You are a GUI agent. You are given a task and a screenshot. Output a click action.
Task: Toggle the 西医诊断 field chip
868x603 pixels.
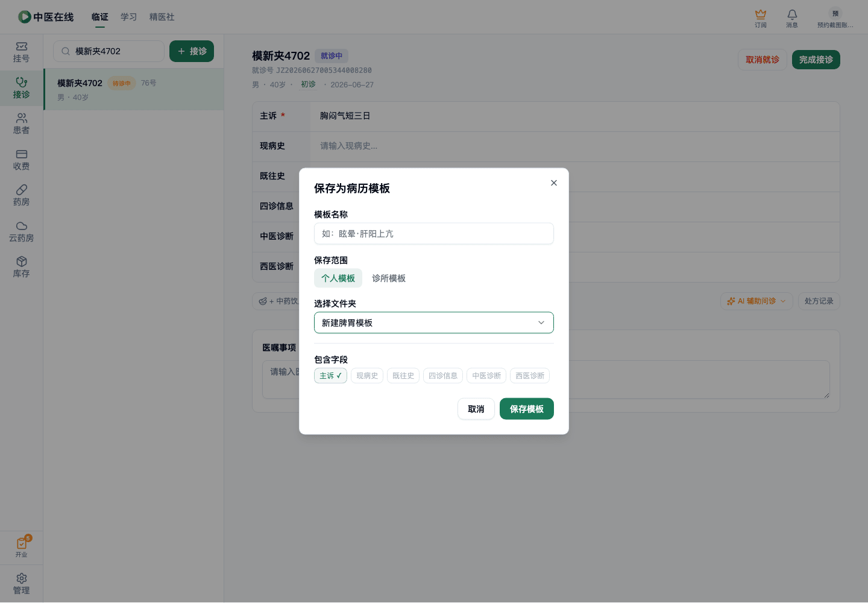(x=530, y=376)
